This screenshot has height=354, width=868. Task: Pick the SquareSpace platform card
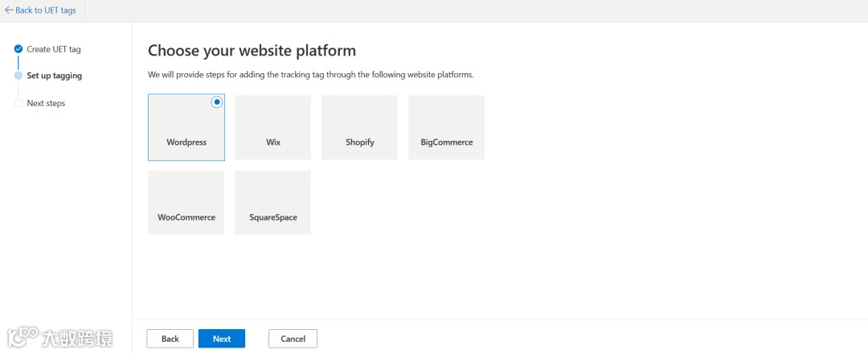pyautogui.click(x=273, y=203)
